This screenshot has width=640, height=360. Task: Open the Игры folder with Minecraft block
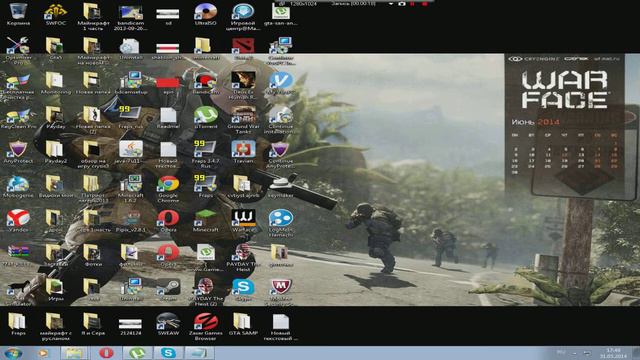click(x=55, y=289)
